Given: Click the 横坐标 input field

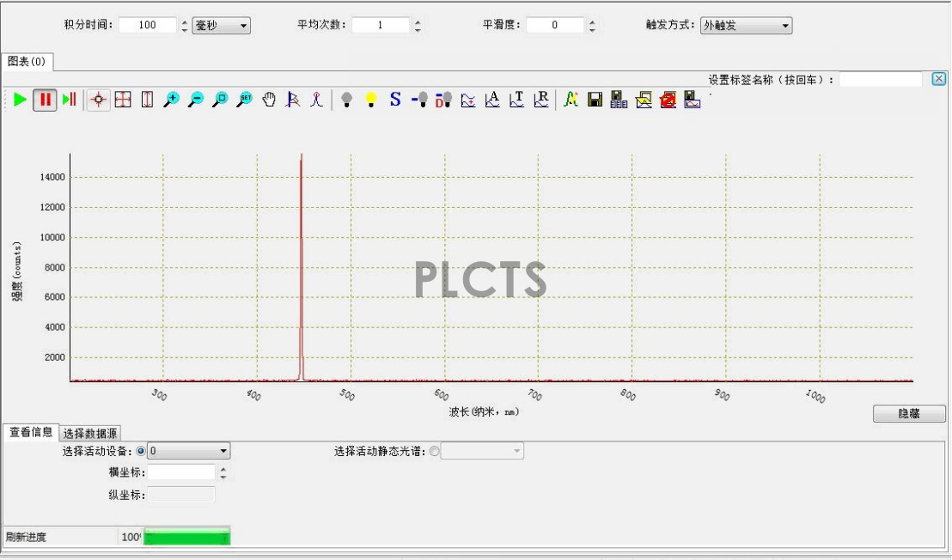Looking at the screenshot, I should (181, 472).
